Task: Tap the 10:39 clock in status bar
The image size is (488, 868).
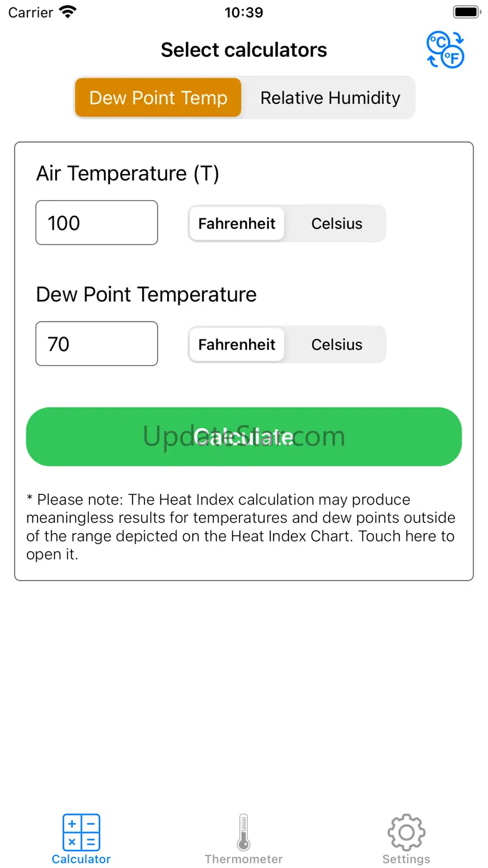Action: [243, 12]
